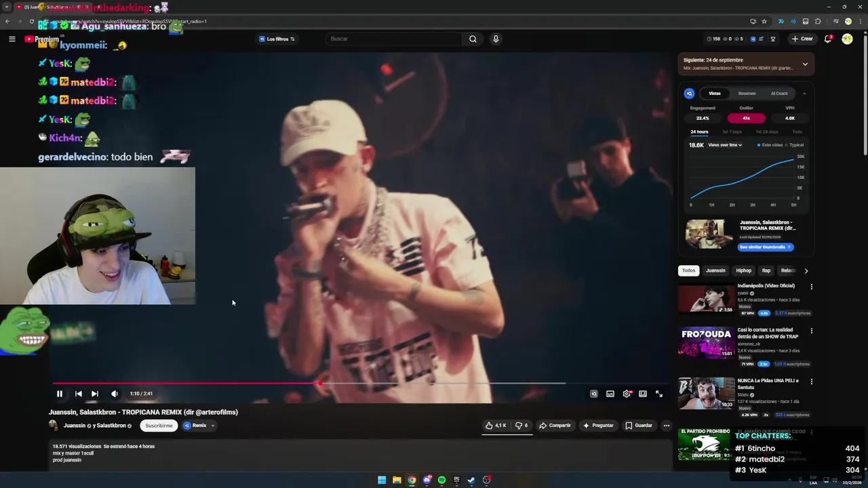
Task: Like the video with 4,1 K likes
Action: (x=496, y=426)
